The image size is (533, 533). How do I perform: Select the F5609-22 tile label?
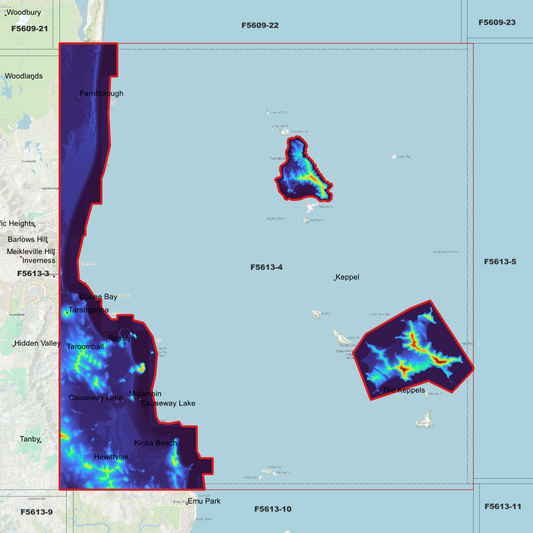point(260,25)
